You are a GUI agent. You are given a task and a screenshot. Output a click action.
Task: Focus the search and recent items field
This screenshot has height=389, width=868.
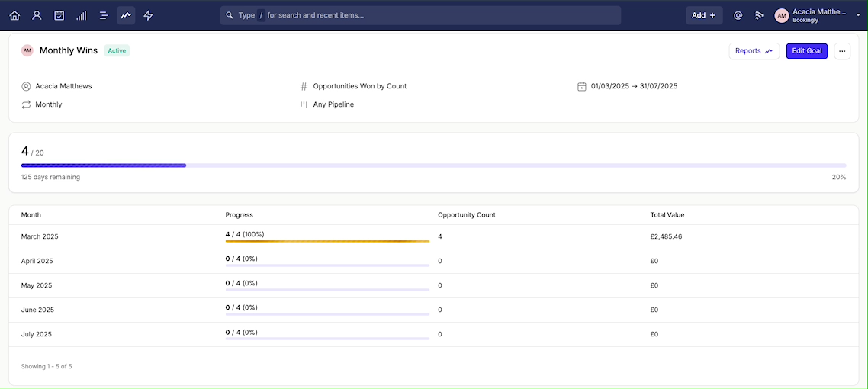pyautogui.click(x=420, y=15)
